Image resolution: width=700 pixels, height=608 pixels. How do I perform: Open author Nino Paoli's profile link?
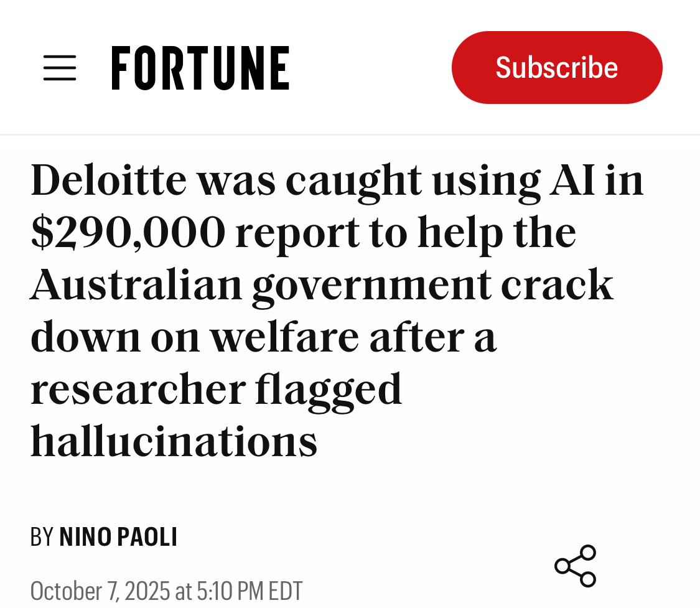tap(118, 537)
